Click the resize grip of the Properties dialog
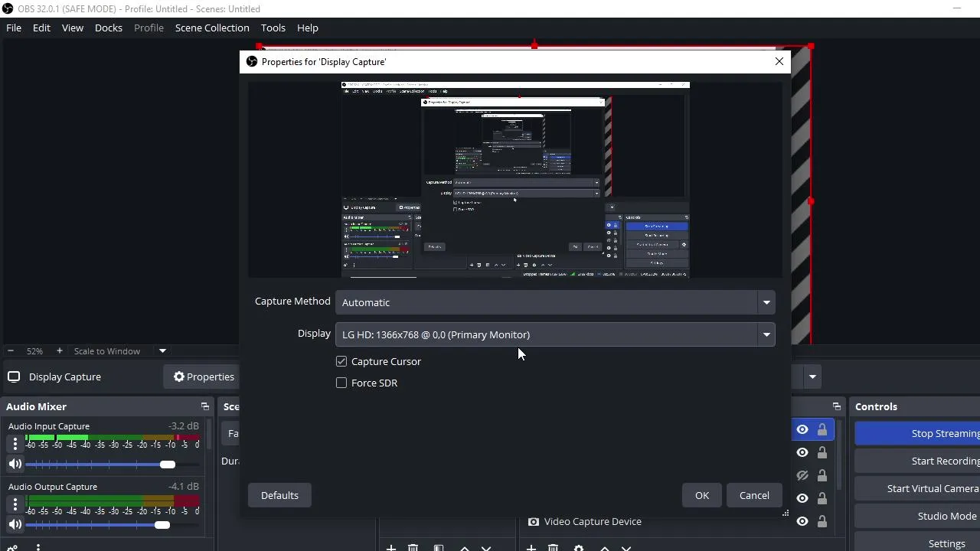The height and width of the screenshot is (551, 980). click(786, 514)
